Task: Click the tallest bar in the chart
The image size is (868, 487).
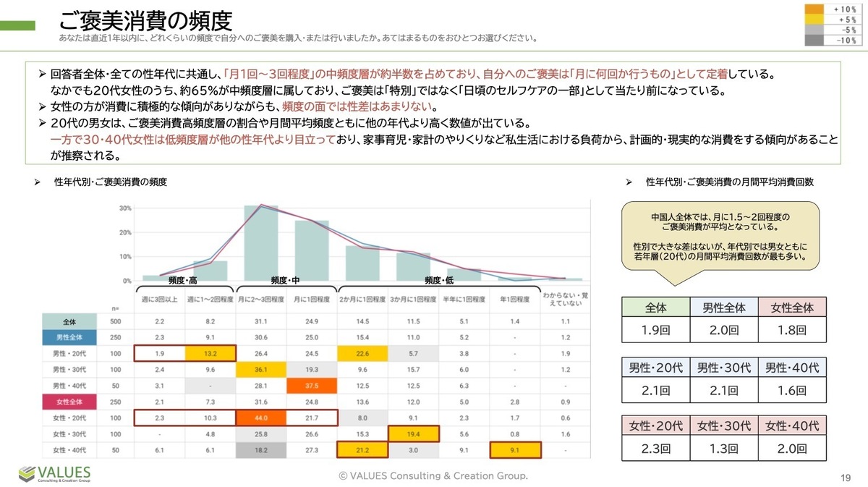Action: click(261, 242)
